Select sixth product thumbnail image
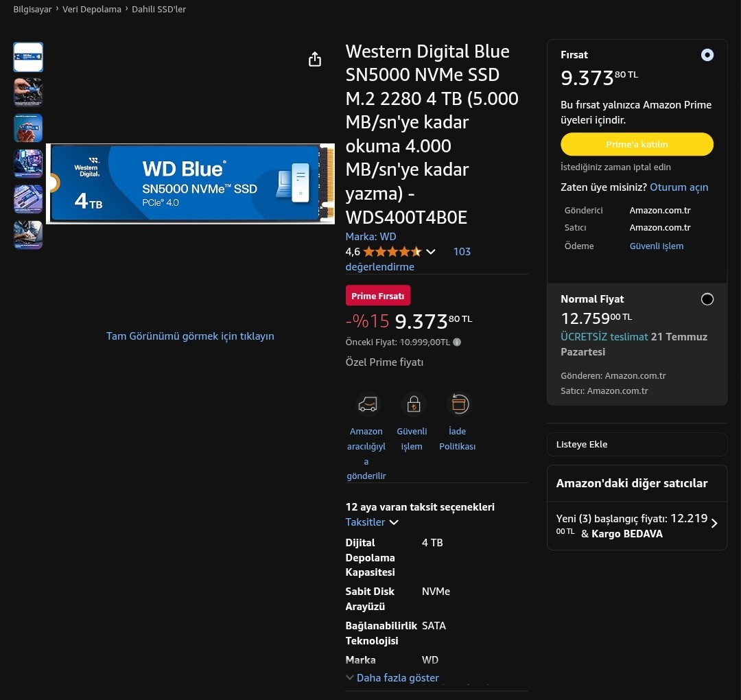Screen dimensions: 741x700 (x=28, y=235)
